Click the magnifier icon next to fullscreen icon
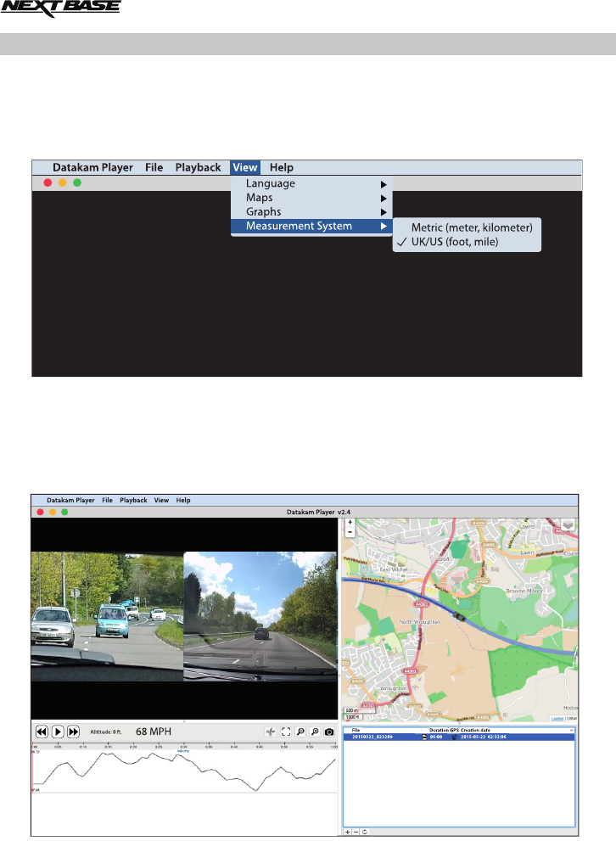 (300, 732)
